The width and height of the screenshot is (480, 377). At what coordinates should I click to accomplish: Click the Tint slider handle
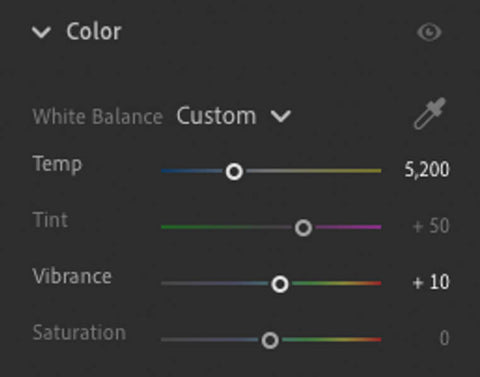[303, 228]
